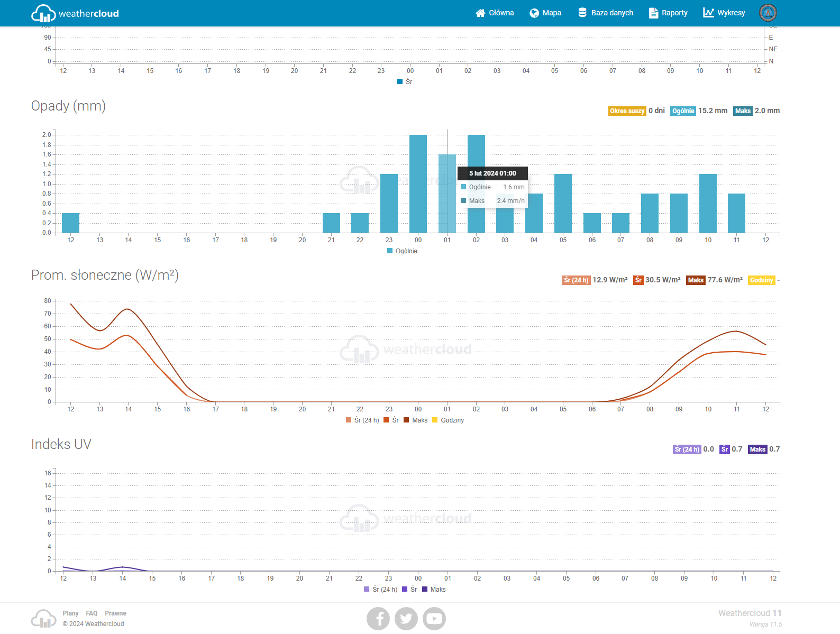Screen dimensions: 840x634
Task: Expand the Wykresy charts menu
Action: 724,13
